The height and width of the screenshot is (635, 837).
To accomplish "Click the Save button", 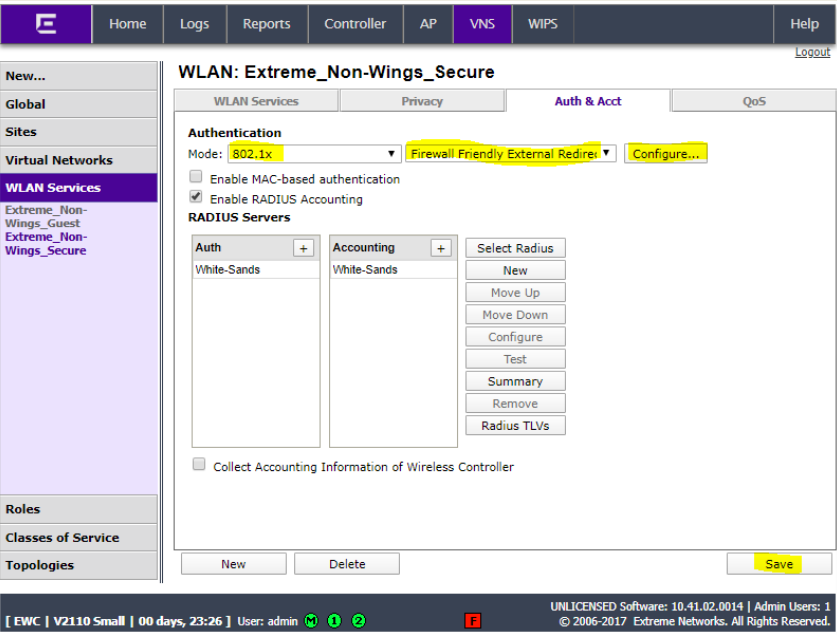I will [x=779, y=564].
